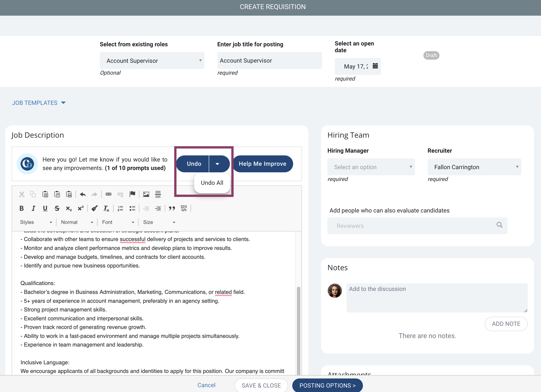Open the calendar date picker icon
This screenshot has height=392, width=541.
[375, 66]
